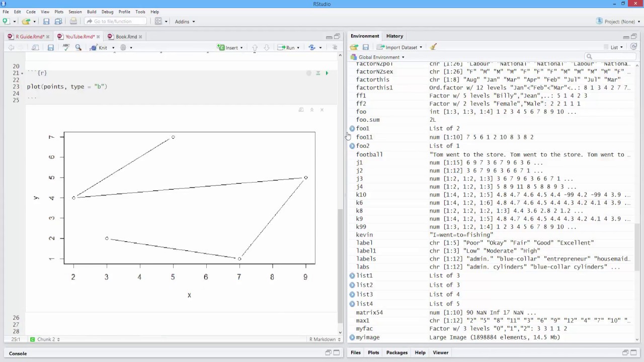This screenshot has width=644, height=362.
Task: Load workspace in Environment pane
Action: pyautogui.click(x=354, y=47)
